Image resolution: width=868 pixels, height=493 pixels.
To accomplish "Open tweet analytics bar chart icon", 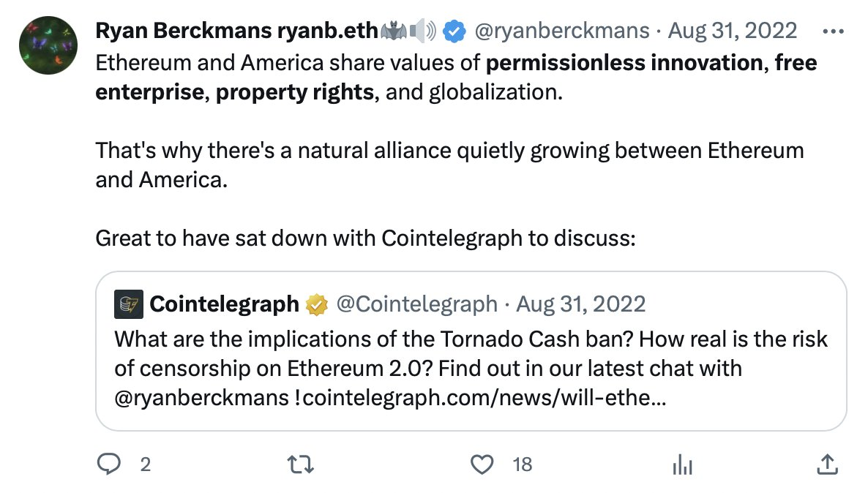I will [x=681, y=464].
